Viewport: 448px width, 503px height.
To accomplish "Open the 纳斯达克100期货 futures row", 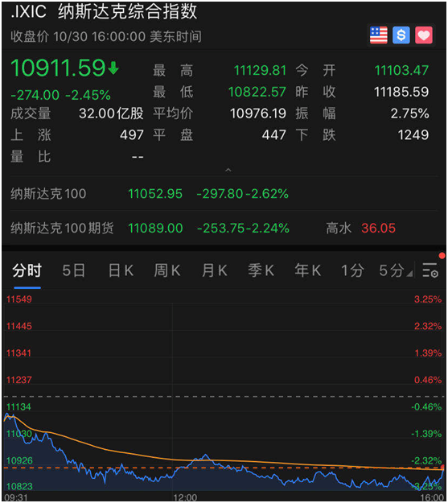I will click(x=224, y=228).
